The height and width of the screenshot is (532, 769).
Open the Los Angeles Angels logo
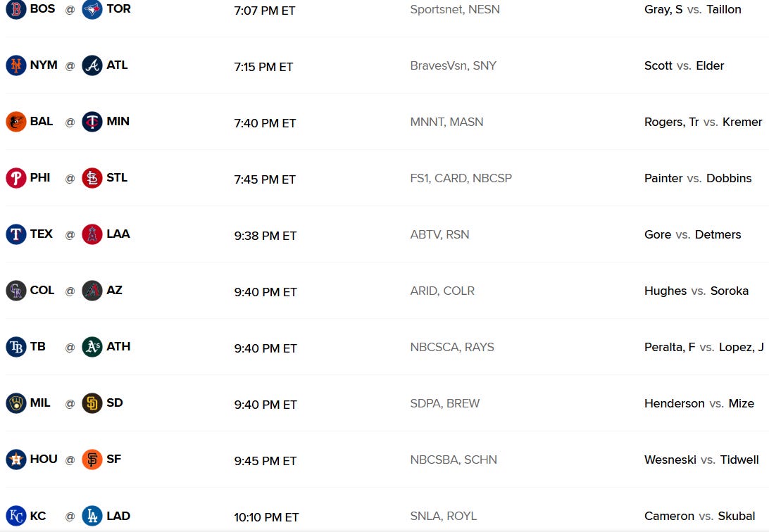(92, 234)
